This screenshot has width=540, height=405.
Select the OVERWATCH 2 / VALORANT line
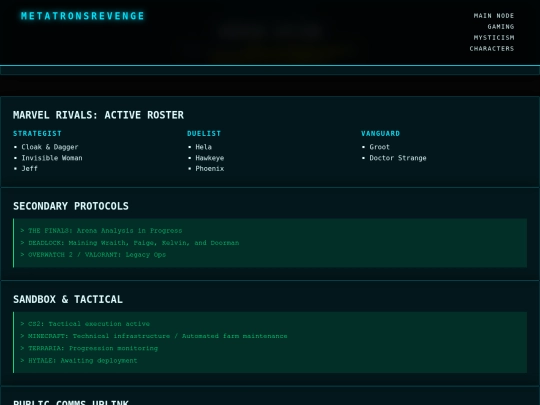[93, 255]
